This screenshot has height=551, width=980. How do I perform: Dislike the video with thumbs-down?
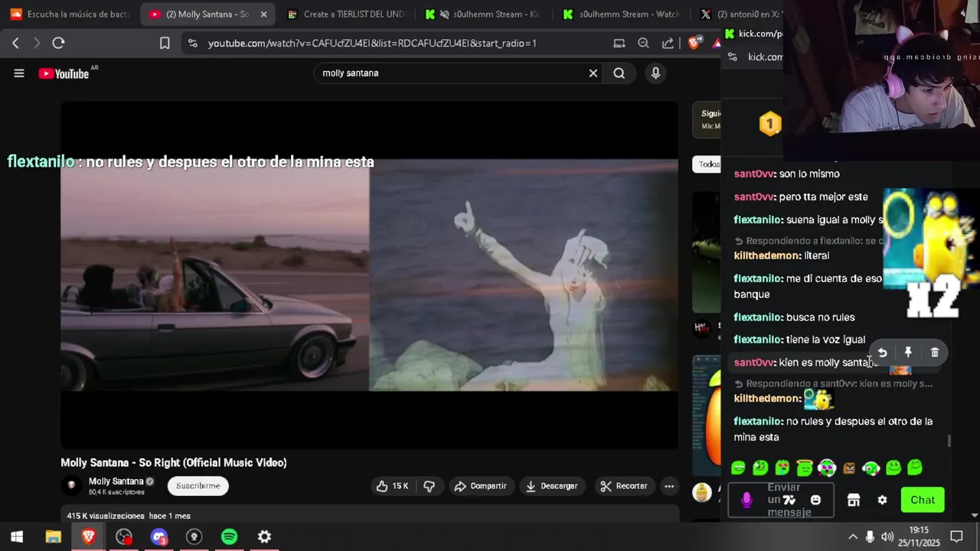coord(429,486)
